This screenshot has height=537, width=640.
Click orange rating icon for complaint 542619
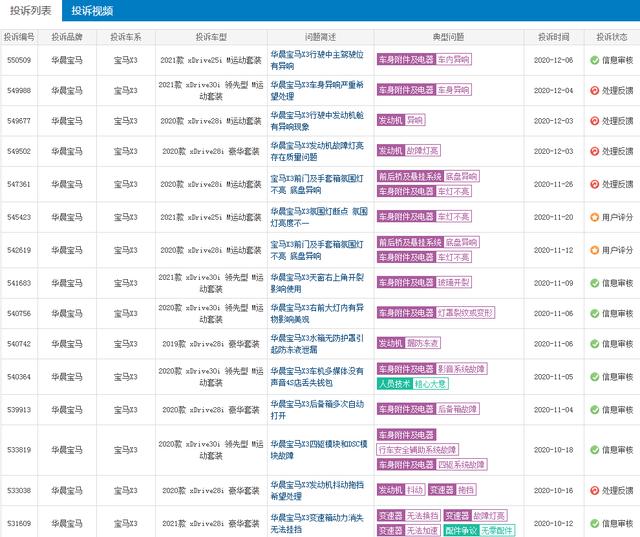pos(594,250)
